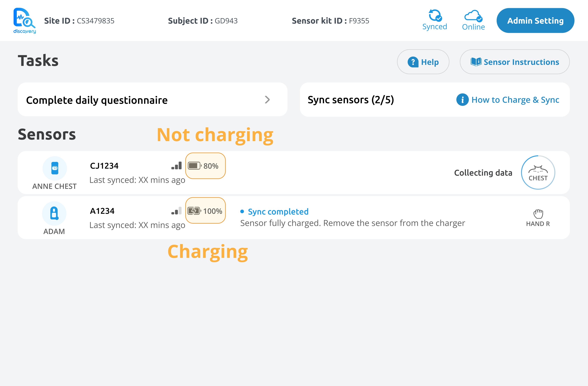588x386 pixels.
Task: Select sensor ID CJ1234
Action: coord(104,166)
